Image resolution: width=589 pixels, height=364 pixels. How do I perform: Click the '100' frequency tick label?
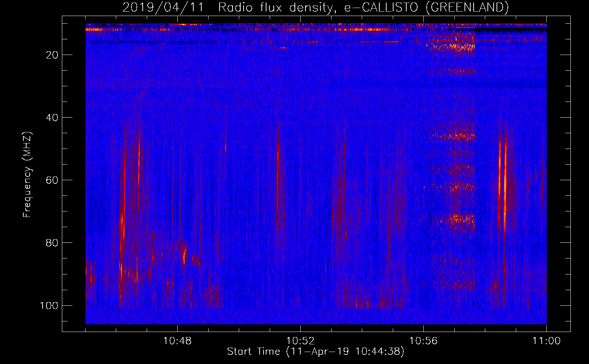point(49,305)
